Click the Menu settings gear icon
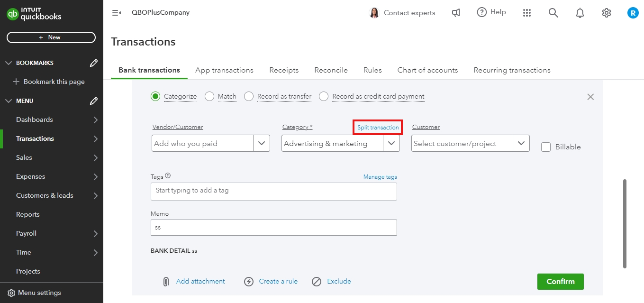This screenshot has width=644, height=303. click(11, 293)
